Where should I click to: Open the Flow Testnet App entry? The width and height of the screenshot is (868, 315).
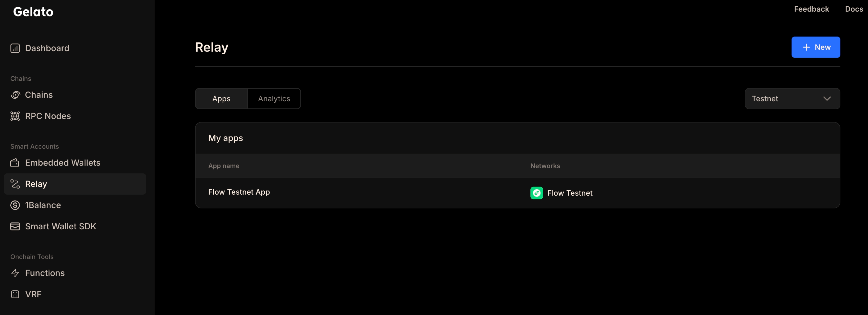click(x=239, y=192)
